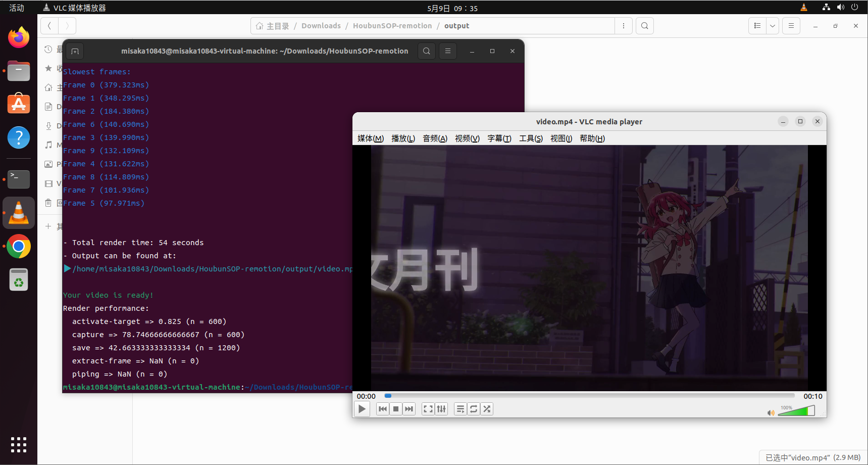Stop playback in VLC
The height and width of the screenshot is (465, 868).
(x=396, y=409)
